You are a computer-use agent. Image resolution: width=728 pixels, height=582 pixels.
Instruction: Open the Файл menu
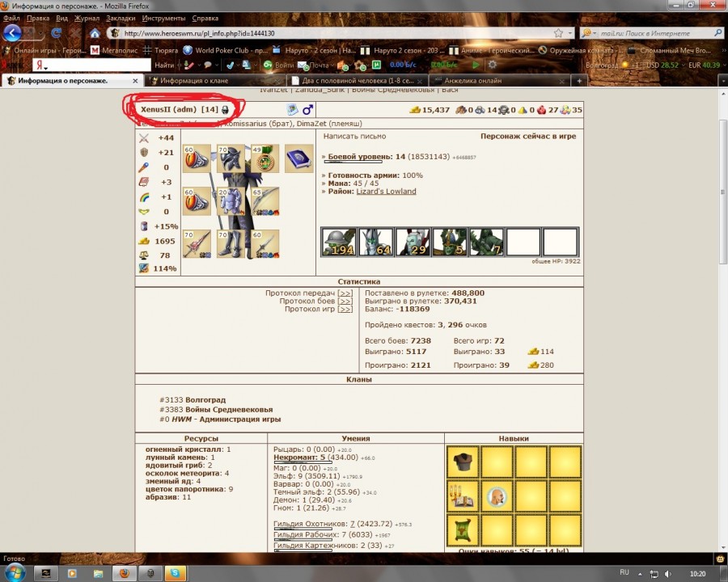point(11,18)
